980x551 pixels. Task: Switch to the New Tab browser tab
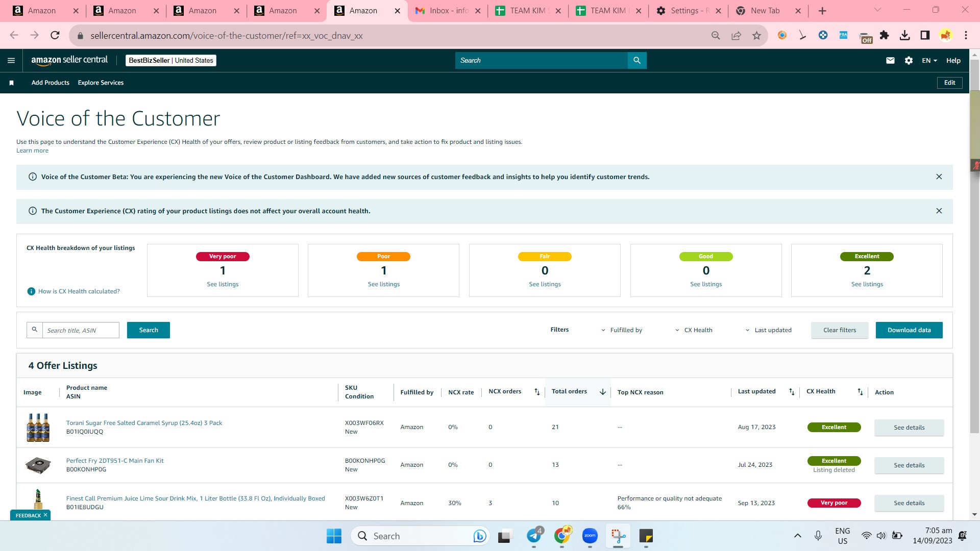[x=769, y=11]
